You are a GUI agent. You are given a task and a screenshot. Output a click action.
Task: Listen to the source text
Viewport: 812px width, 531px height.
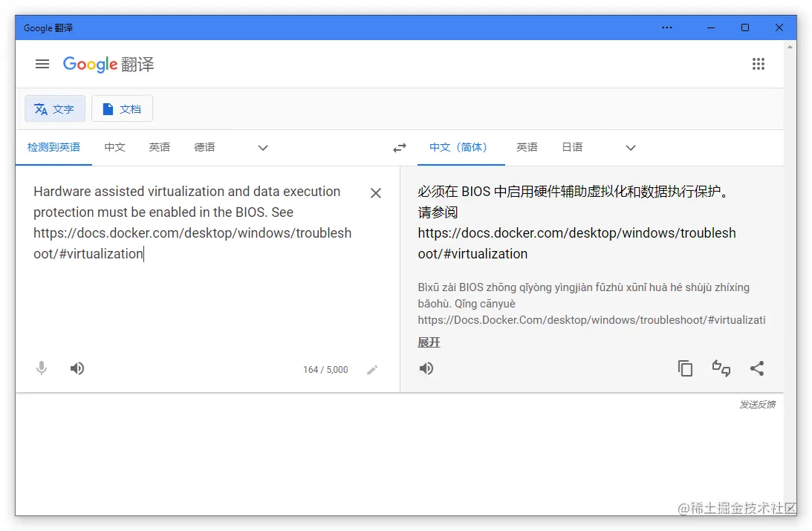click(77, 368)
